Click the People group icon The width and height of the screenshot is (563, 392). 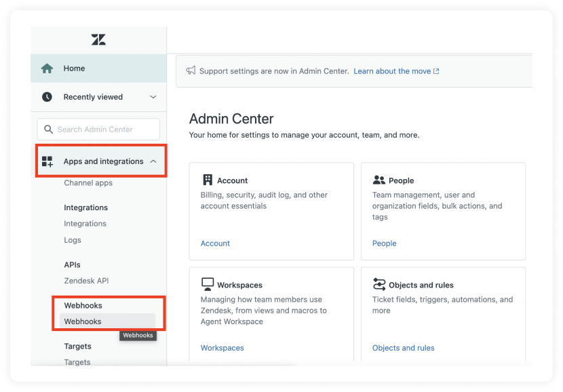coord(378,180)
